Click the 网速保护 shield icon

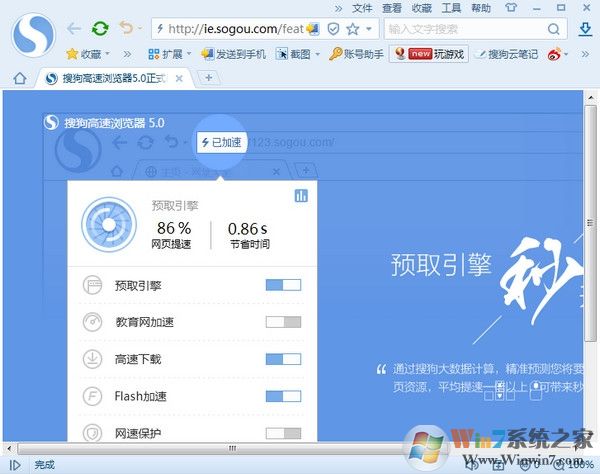point(92,433)
